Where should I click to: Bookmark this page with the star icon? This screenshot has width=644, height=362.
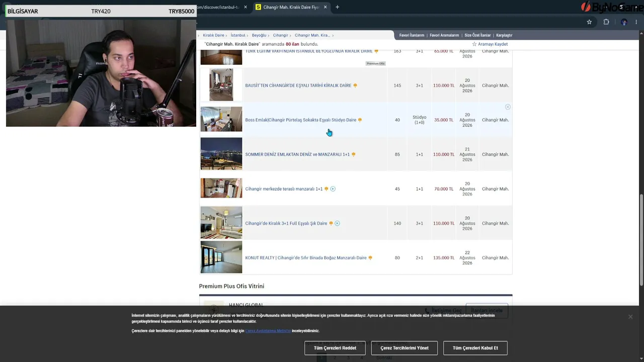tap(589, 22)
